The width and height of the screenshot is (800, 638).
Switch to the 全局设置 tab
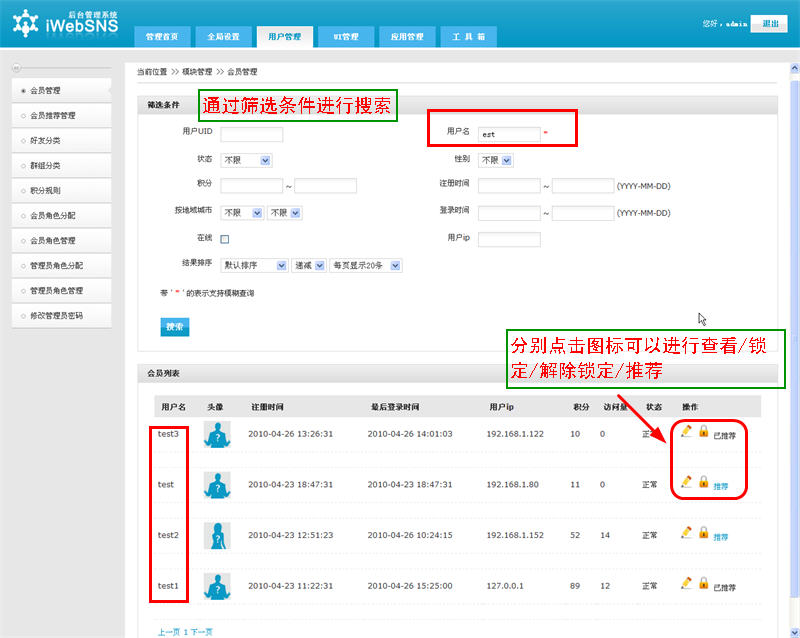[223, 37]
